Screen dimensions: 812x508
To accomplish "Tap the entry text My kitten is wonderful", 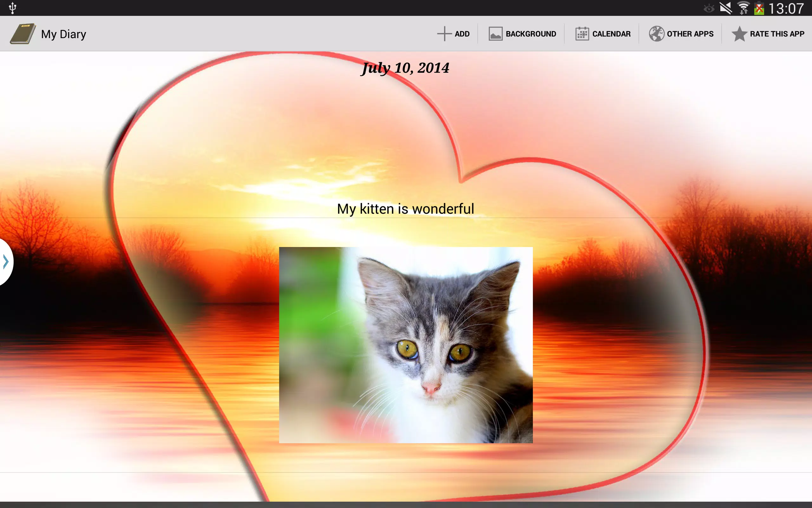I will tap(406, 209).
